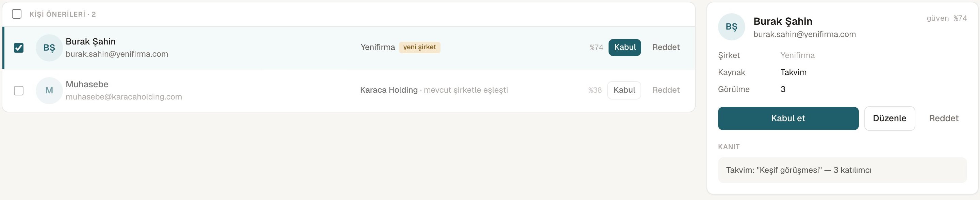Click the BŞ avatar in detail panel
Image resolution: width=980 pixels, height=200 pixels.
point(731,26)
